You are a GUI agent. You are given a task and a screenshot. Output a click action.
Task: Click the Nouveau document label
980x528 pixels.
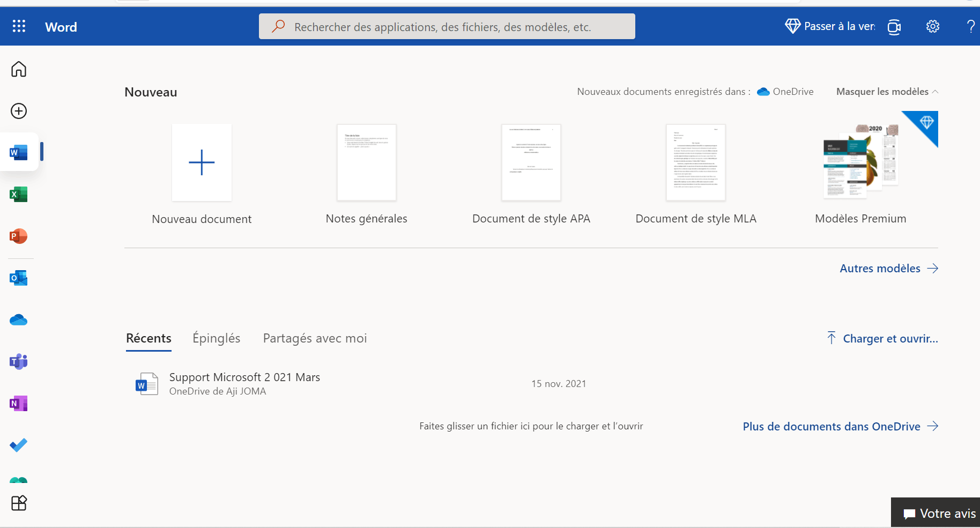[x=202, y=219]
